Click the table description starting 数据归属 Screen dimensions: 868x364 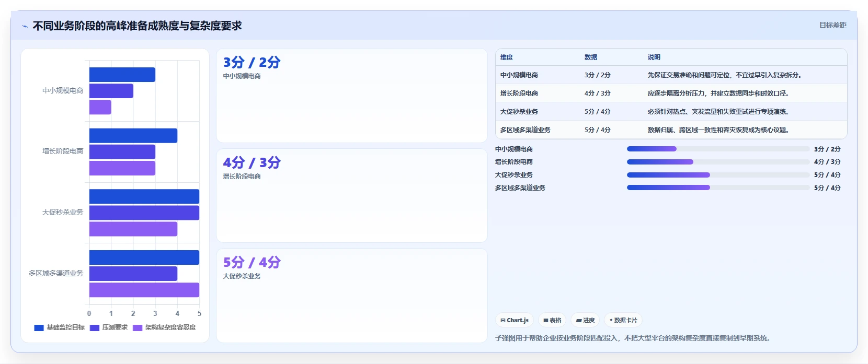coord(718,130)
